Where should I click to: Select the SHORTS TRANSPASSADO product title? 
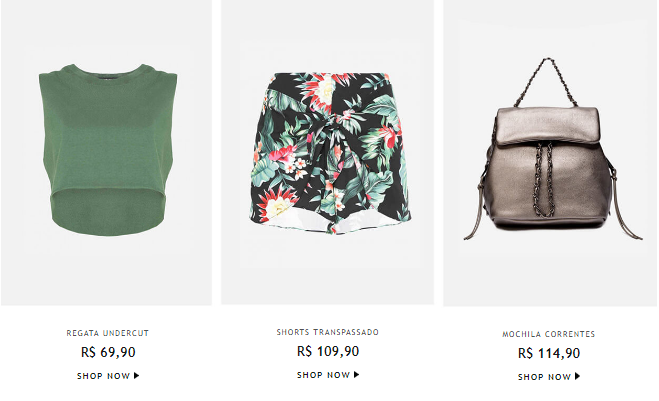328,332
